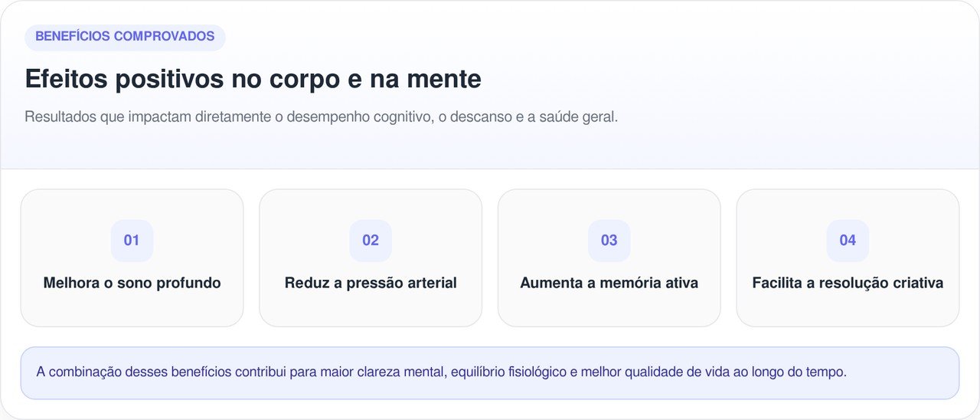Viewport: 980px width, 420px height.
Task: Select the "Aumenta a memória ativa" card title
Action: coord(609,283)
